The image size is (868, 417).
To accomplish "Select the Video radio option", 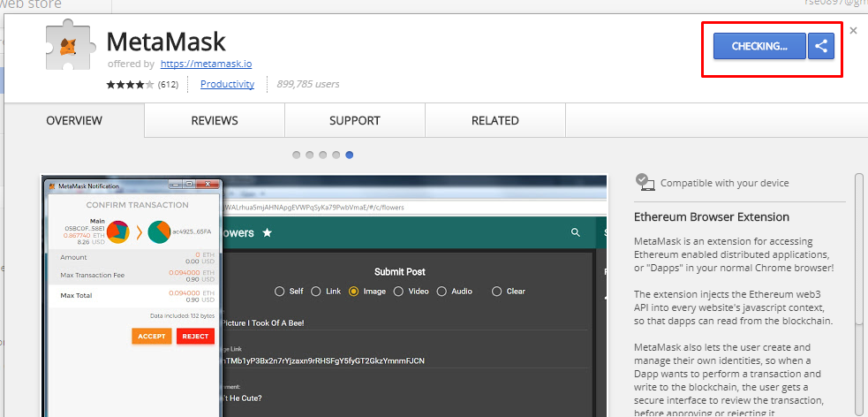I will [x=398, y=292].
